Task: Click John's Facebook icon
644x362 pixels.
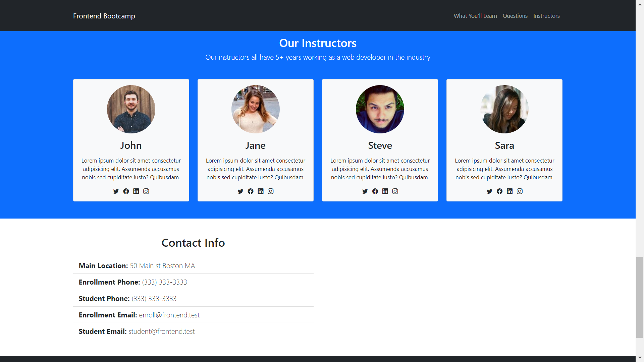Action: pyautogui.click(x=126, y=191)
